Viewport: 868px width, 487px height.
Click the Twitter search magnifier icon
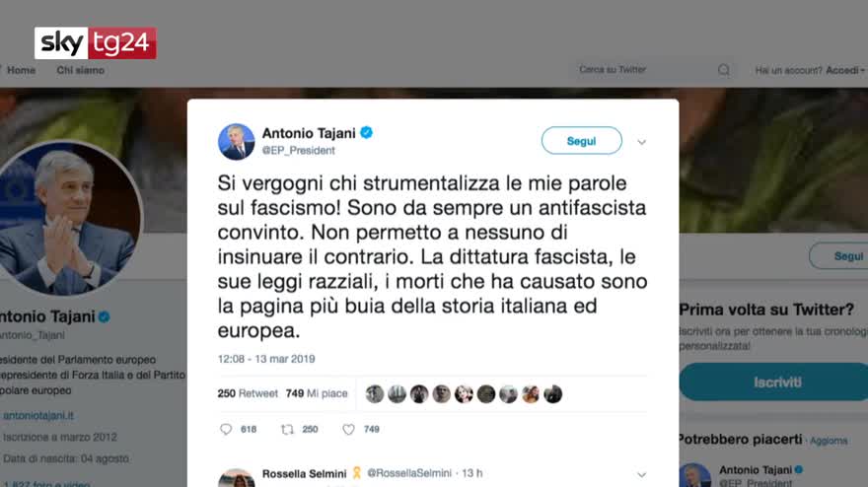724,70
